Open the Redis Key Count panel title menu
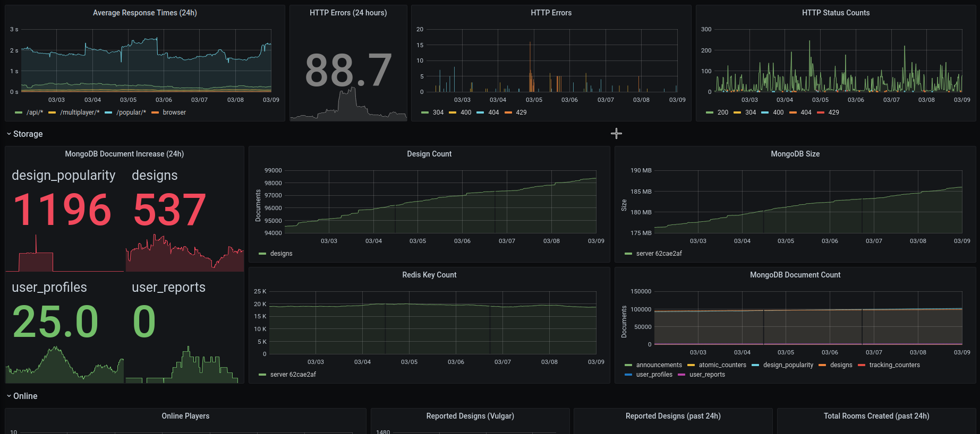 click(x=429, y=275)
